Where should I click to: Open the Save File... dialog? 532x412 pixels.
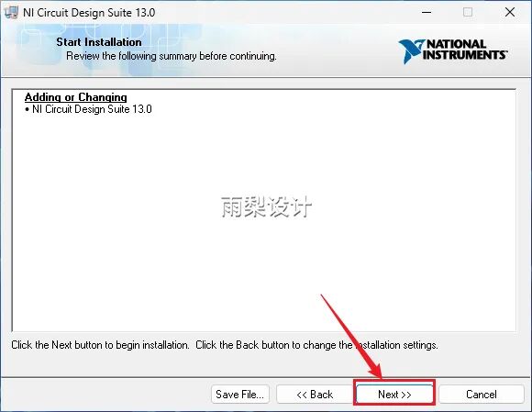(x=240, y=394)
